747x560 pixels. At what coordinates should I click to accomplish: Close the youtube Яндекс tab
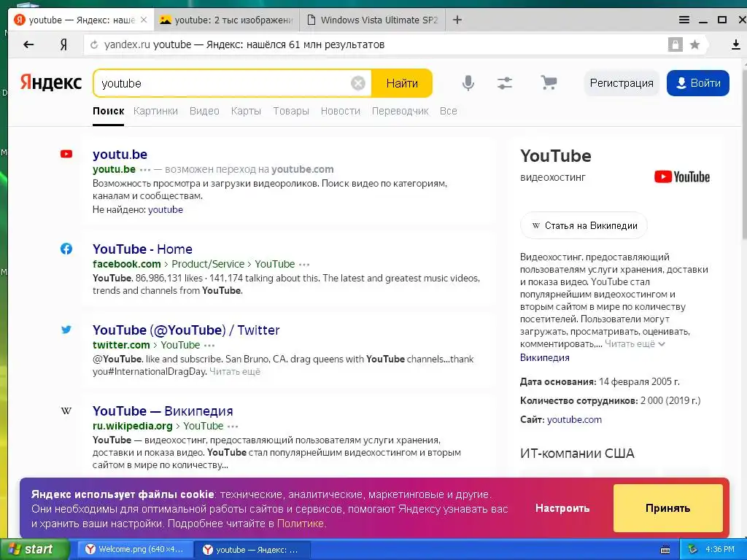coord(144,20)
